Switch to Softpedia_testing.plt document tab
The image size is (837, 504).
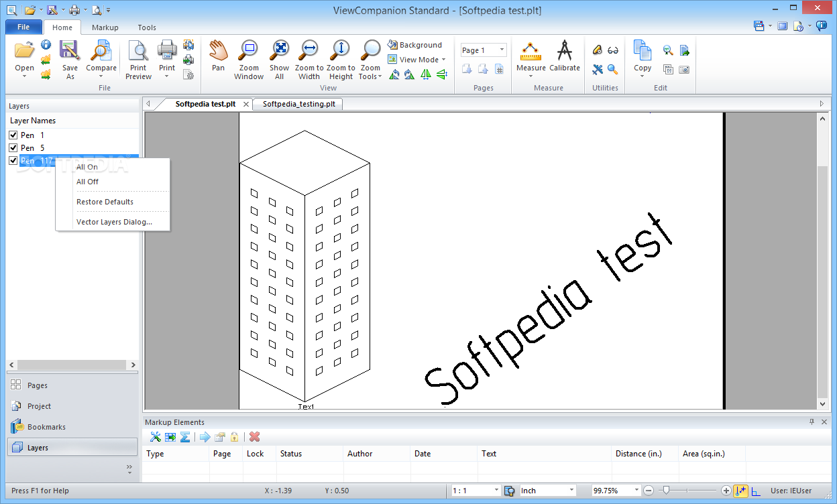[x=298, y=104]
